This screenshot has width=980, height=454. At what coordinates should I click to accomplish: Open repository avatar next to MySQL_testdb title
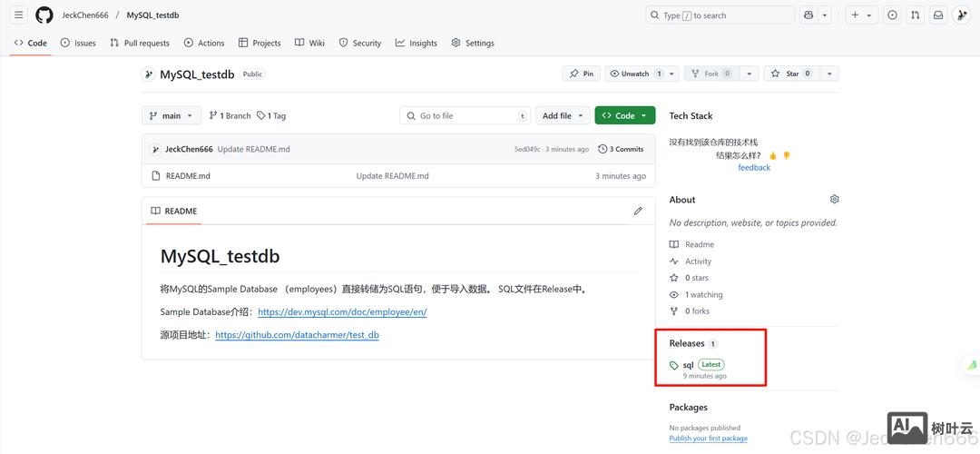[148, 74]
